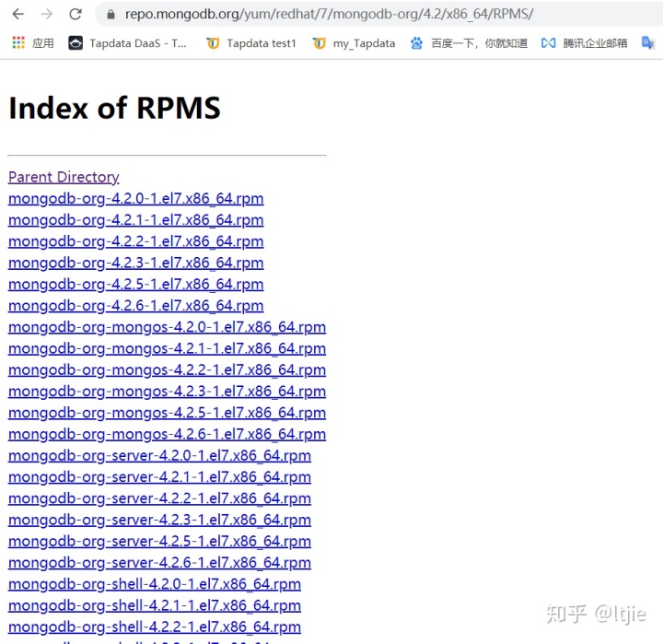Image resolution: width=663 pixels, height=644 pixels.
Task: Click the Tencent enterprise mail bookmark icon
Action: pyautogui.click(x=549, y=43)
